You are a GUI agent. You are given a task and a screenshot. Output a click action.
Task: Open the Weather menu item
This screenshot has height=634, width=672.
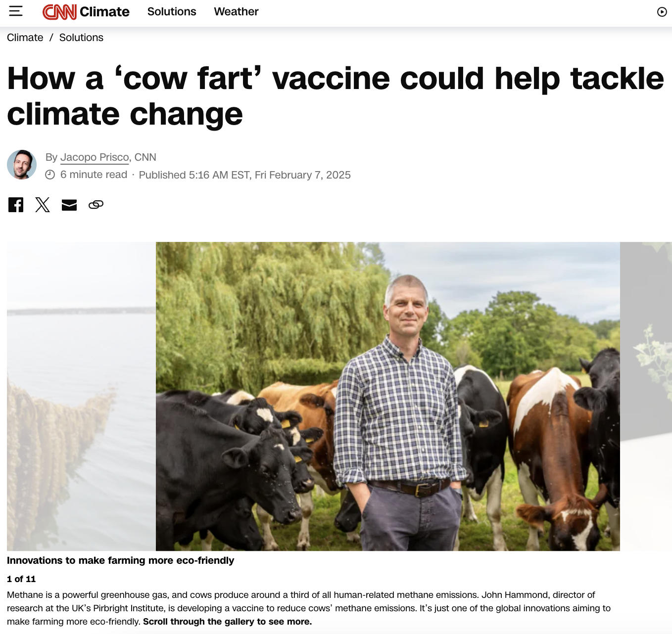(236, 11)
